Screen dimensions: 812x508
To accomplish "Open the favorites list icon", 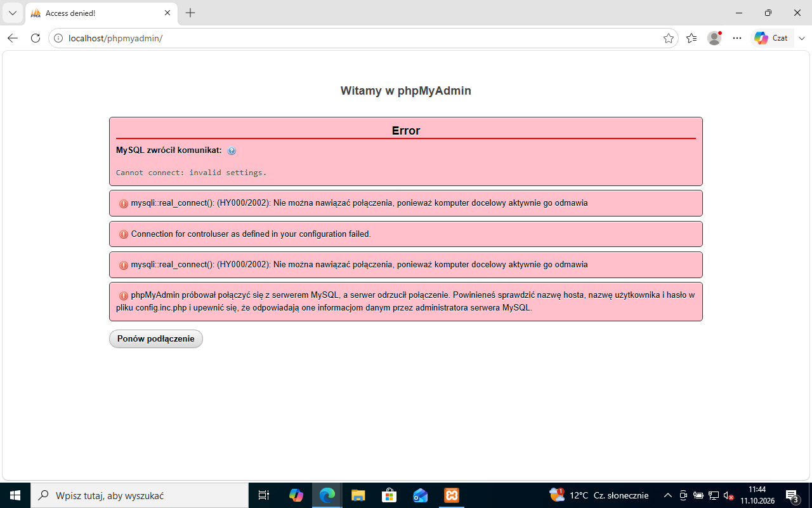I will (x=691, y=38).
